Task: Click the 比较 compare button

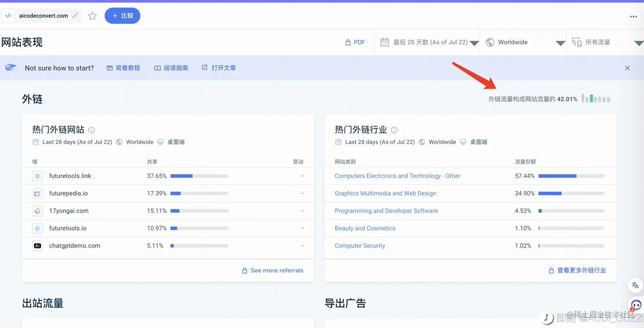Action: point(122,16)
